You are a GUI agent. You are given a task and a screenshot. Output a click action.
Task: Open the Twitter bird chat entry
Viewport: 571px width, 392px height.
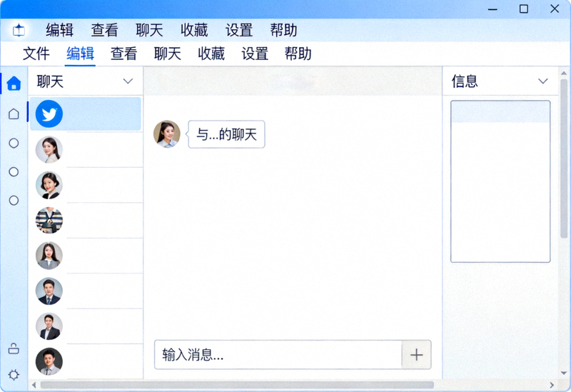click(x=86, y=114)
